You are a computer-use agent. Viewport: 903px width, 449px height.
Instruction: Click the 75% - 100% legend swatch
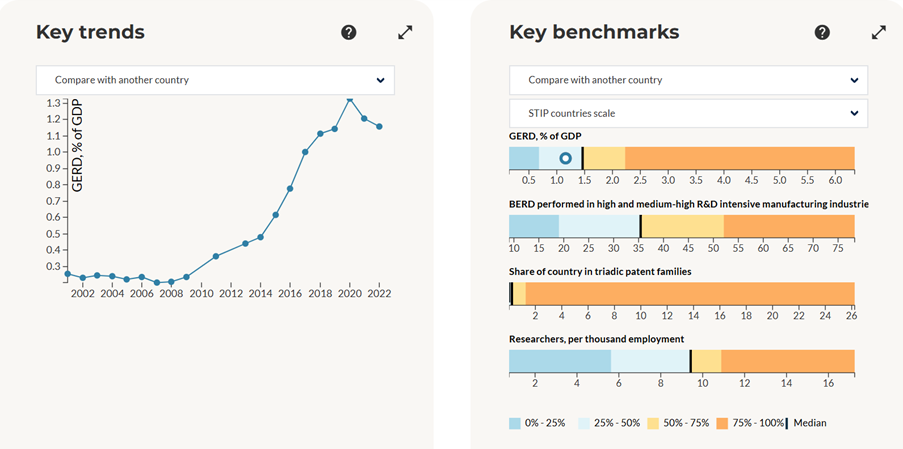(x=723, y=423)
